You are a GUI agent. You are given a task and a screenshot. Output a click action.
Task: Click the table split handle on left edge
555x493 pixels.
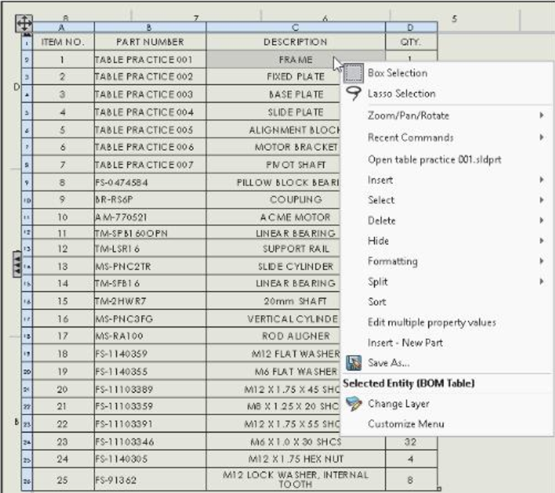click(x=17, y=264)
